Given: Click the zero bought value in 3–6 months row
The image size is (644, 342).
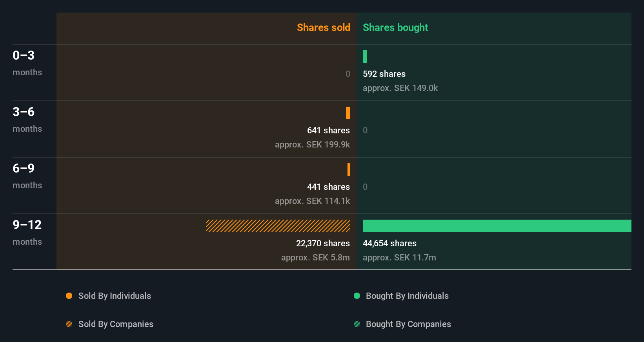Looking at the screenshot, I should coord(365,130).
